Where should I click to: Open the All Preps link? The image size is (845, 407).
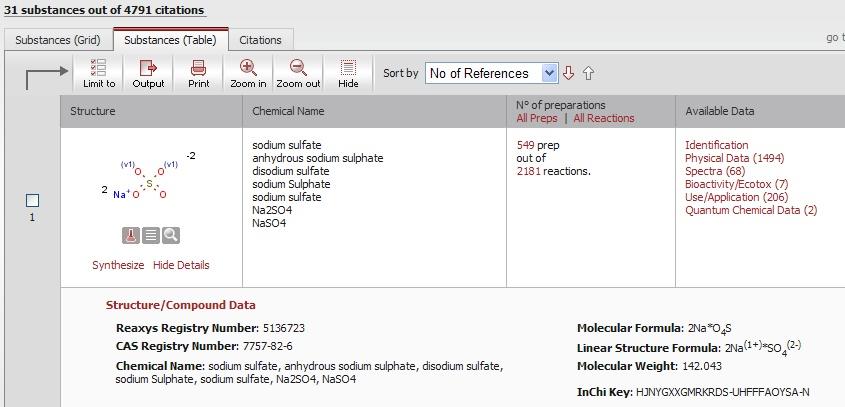(537, 118)
